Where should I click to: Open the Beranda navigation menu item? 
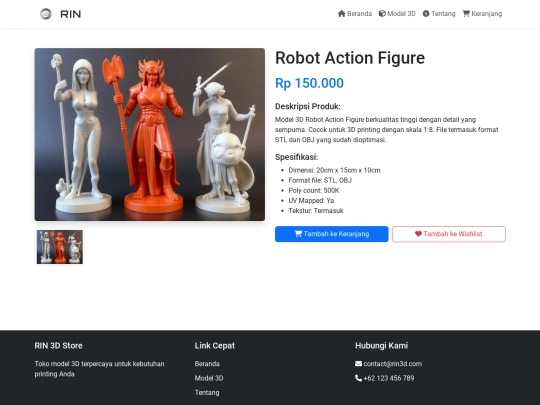355,14
